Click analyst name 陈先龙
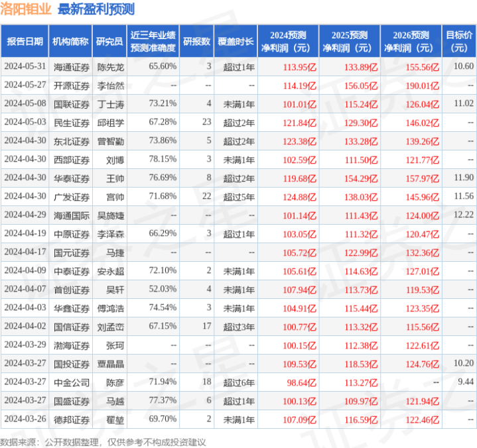 pos(111,67)
